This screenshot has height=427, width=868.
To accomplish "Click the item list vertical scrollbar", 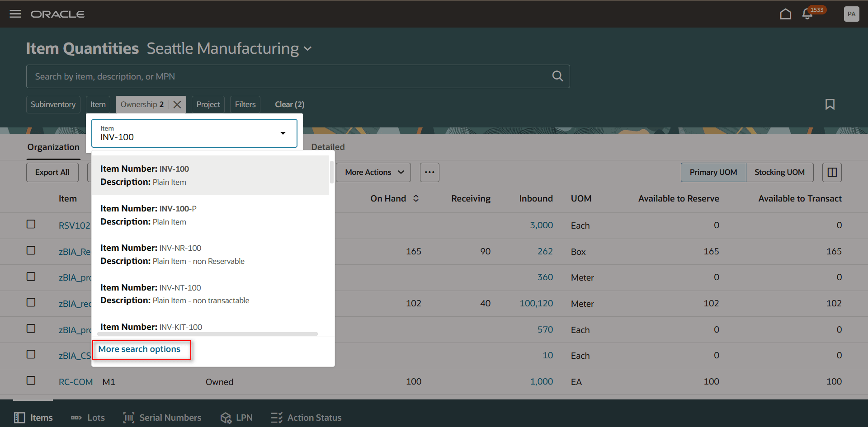I will click(x=331, y=172).
